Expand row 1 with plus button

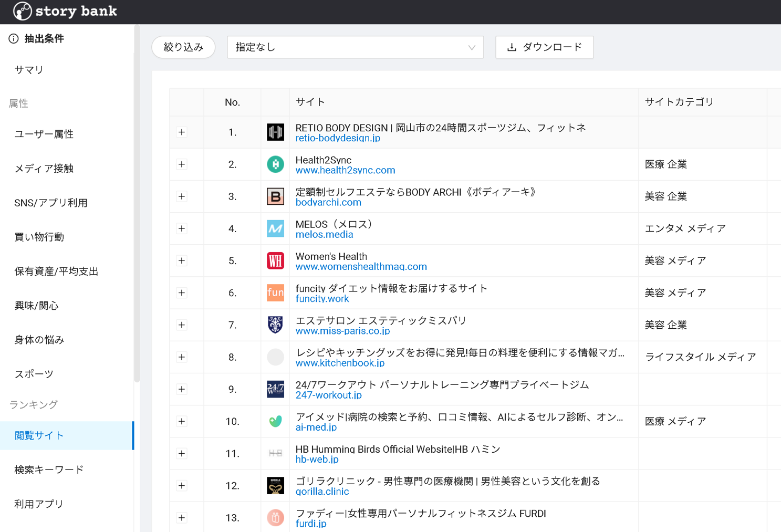pyautogui.click(x=182, y=132)
